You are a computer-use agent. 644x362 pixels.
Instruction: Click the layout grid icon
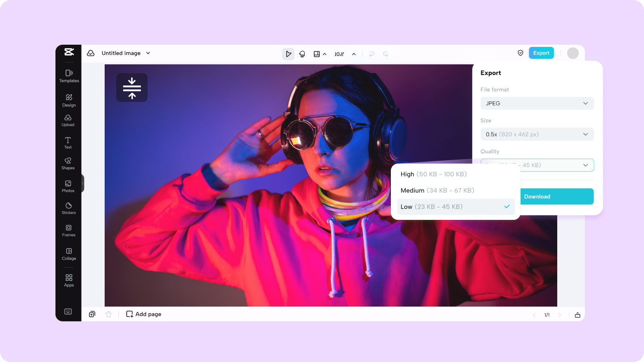click(317, 54)
